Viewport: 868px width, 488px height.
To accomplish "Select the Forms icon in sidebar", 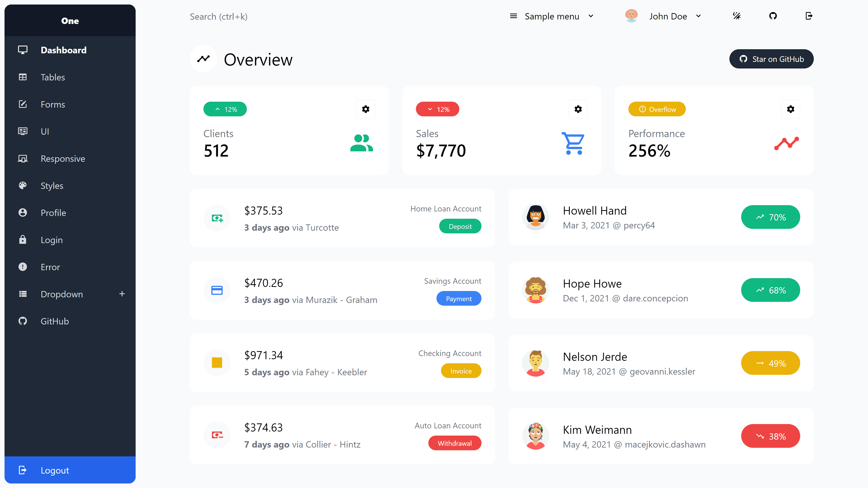I will click(23, 104).
